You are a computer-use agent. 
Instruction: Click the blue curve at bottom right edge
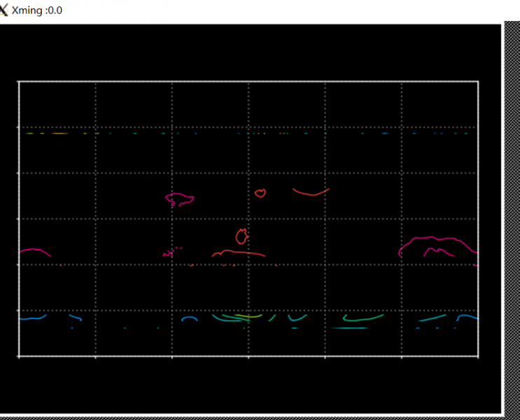[467, 316]
